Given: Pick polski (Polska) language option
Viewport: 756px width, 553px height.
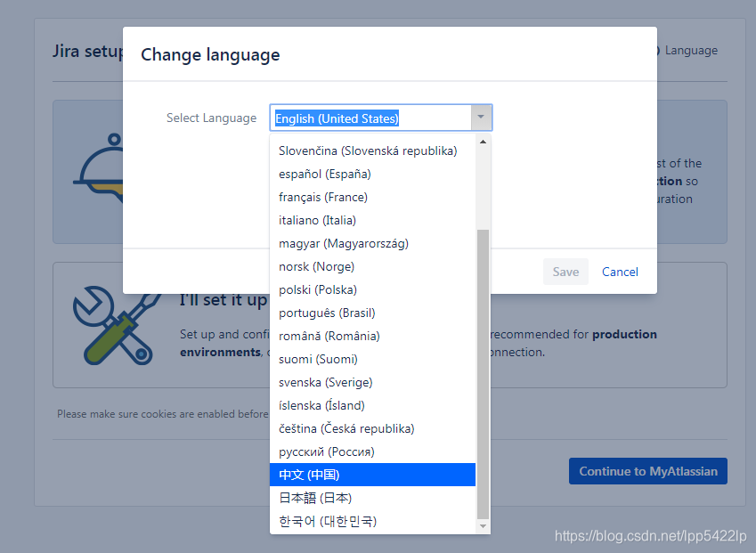Looking at the screenshot, I should tap(373, 289).
